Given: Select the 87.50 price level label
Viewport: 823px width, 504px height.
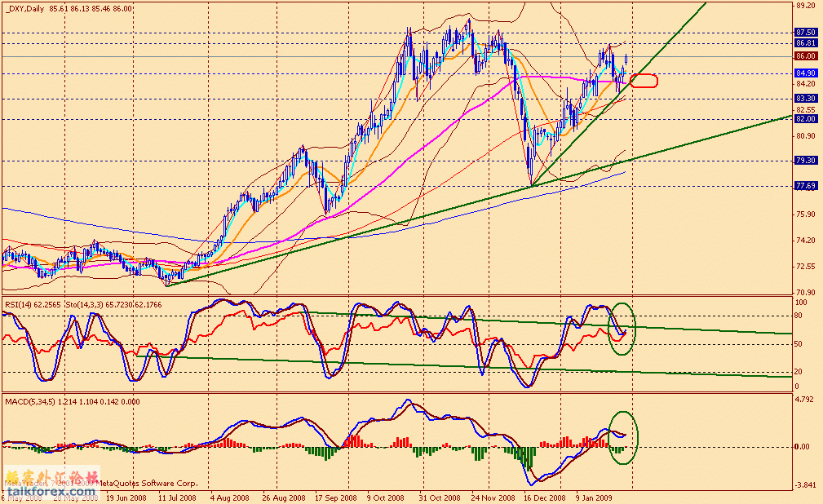Looking at the screenshot, I should (806, 33).
